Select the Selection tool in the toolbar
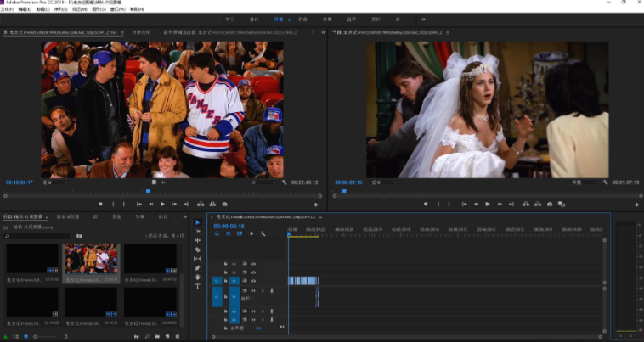The image size is (644, 342). (x=198, y=223)
